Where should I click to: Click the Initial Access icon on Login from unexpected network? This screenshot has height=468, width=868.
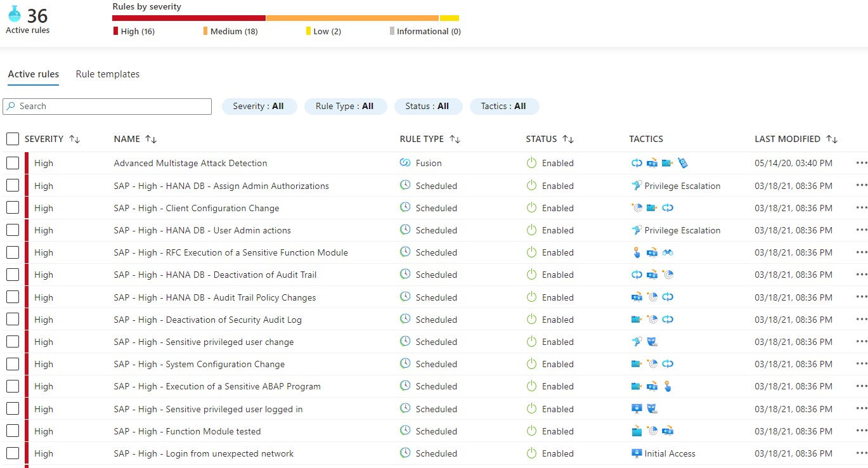coord(637,453)
